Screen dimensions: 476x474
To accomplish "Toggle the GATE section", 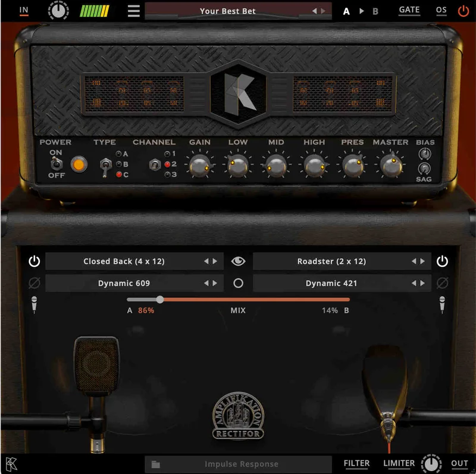I will click(409, 10).
